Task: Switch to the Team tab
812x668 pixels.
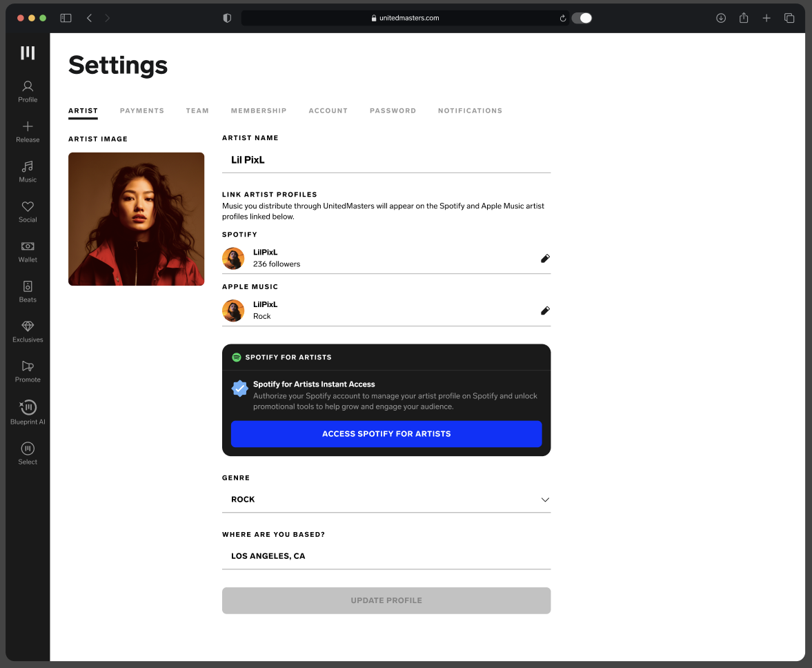Action: (x=197, y=111)
